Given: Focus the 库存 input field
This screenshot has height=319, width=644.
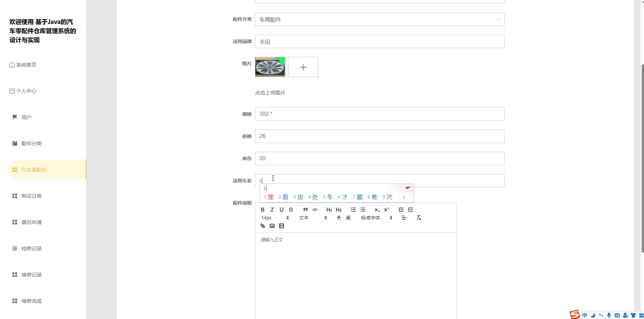Looking at the screenshot, I should pyautogui.click(x=380, y=158).
